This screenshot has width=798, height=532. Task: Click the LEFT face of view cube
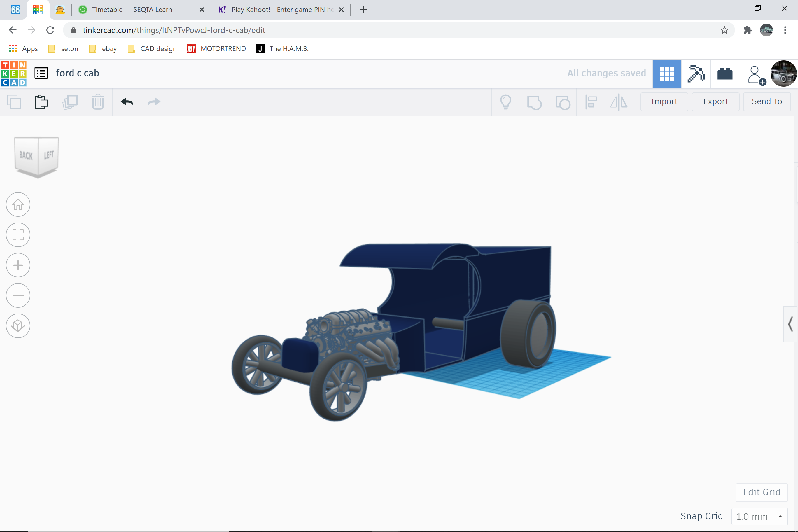pyautogui.click(x=48, y=155)
